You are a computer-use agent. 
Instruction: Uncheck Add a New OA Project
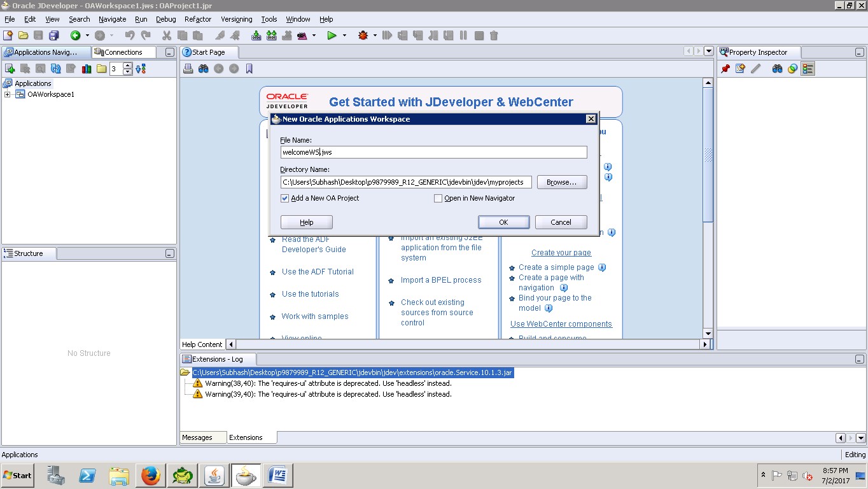(285, 198)
